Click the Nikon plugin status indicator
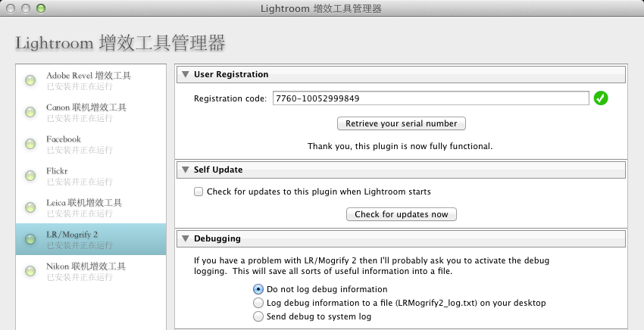This screenshot has height=330, width=644. point(30,271)
